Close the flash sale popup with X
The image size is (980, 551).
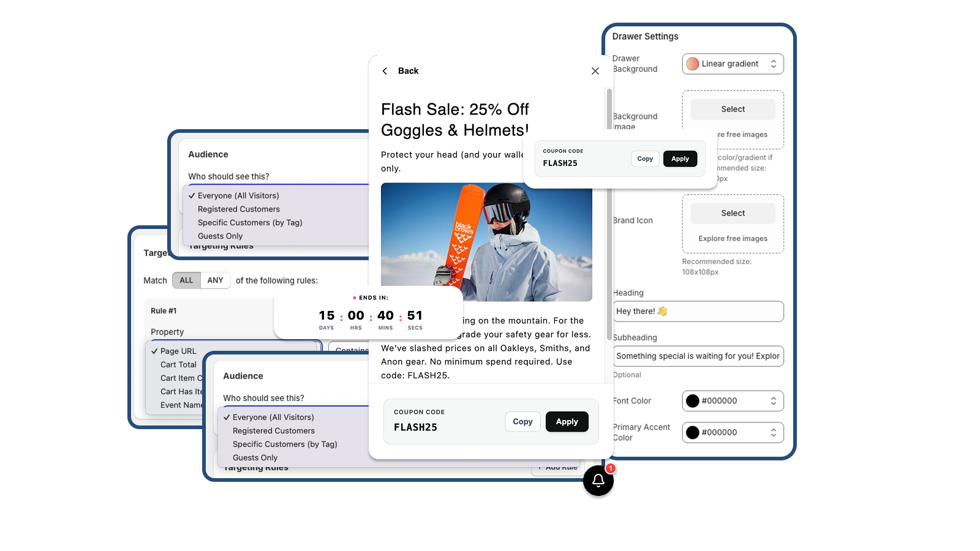tap(595, 71)
